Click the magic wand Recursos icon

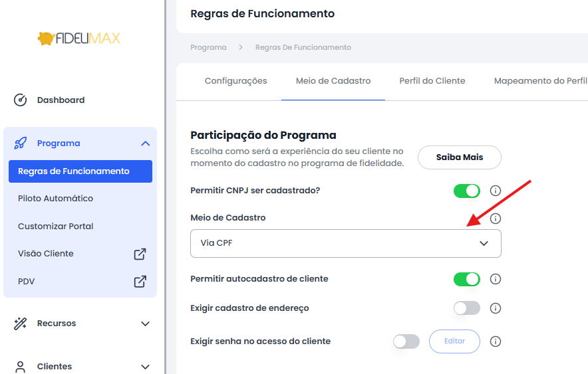(20, 324)
